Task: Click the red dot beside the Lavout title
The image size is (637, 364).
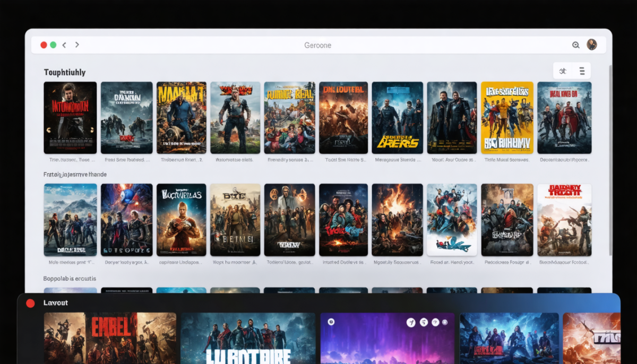Action: (30, 303)
